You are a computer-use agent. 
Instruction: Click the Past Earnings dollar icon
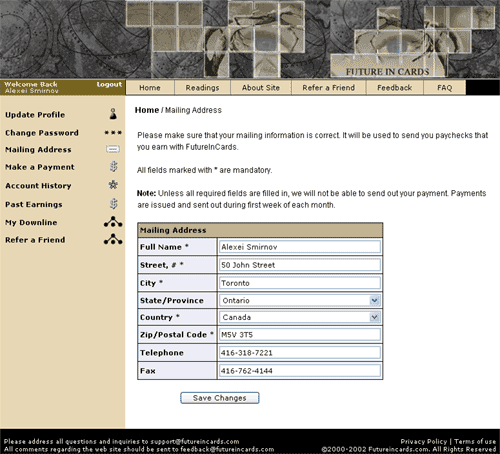(114, 204)
